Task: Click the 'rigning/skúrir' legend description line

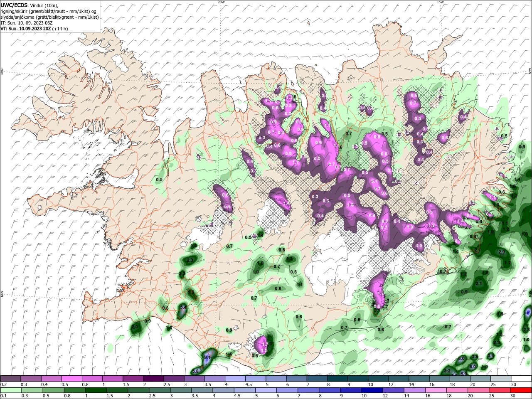Action: coord(49,11)
